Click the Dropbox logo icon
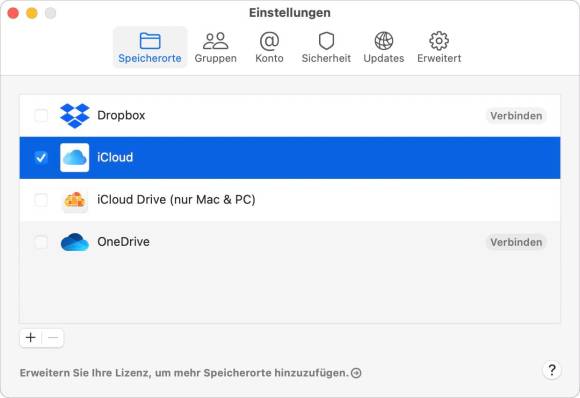Screen dimensions: 580x398 (x=75, y=116)
